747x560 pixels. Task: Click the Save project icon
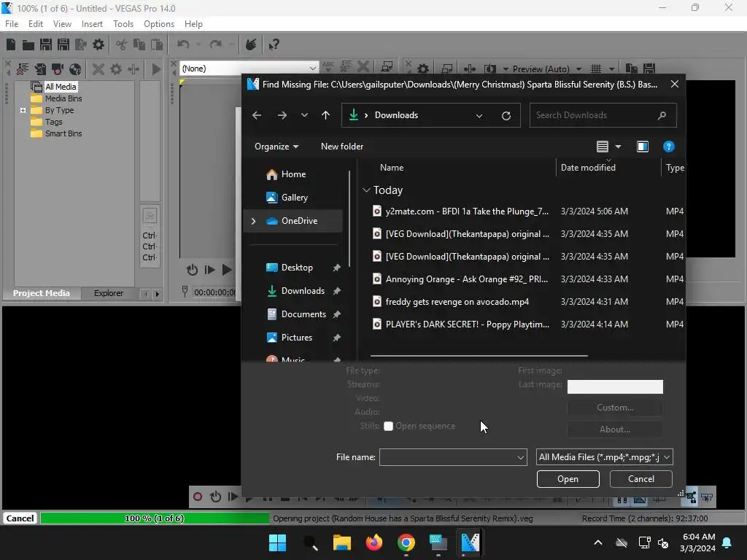(x=46, y=44)
